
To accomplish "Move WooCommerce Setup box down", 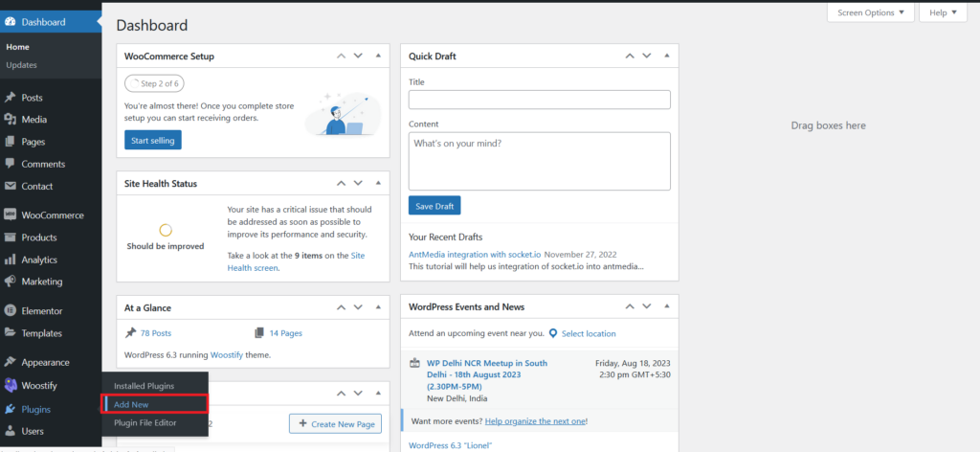I will pos(358,56).
